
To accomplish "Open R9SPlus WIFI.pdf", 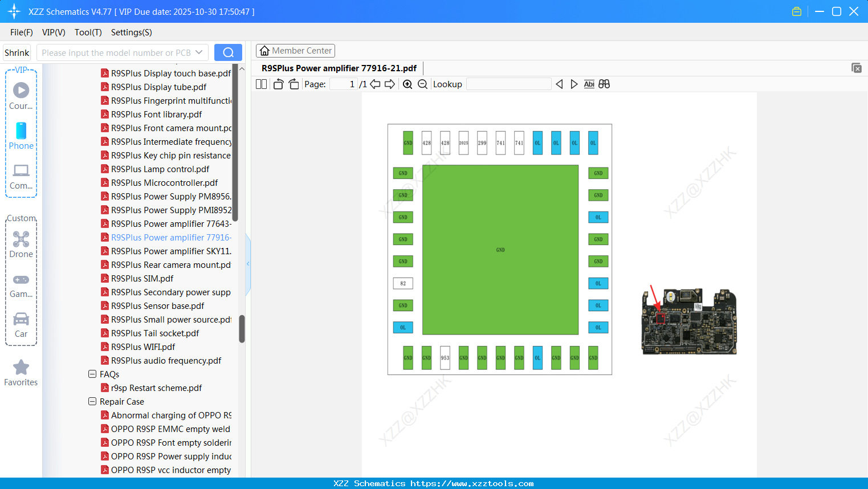I will (x=138, y=347).
